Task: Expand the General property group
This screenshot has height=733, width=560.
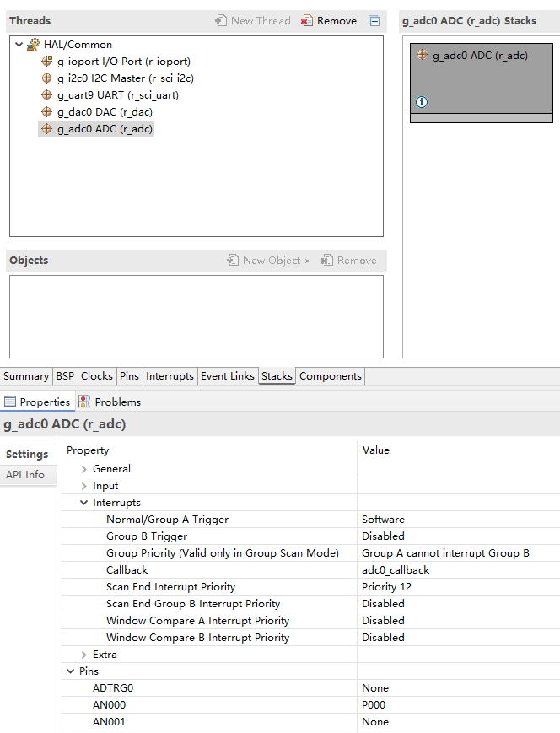Action: (83, 469)
